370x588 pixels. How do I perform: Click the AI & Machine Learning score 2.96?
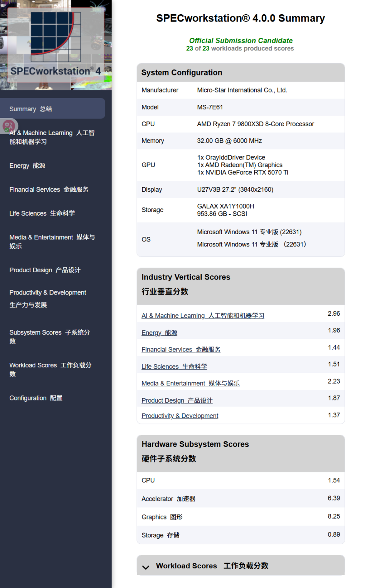click(334, 313)
